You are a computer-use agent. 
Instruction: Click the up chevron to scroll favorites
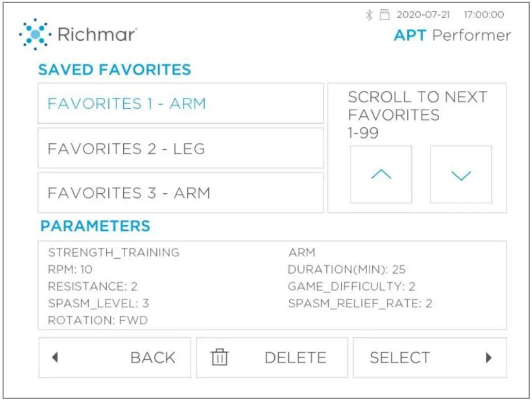(x=380, y=174)
